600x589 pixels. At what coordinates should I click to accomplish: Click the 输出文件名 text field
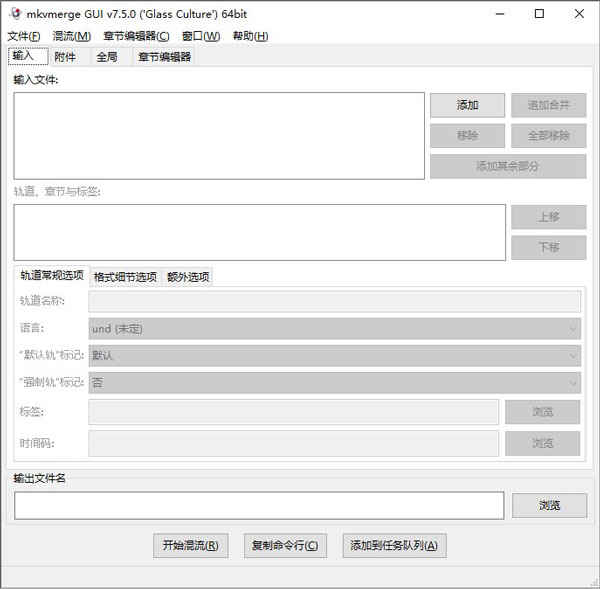click(259, 506)
